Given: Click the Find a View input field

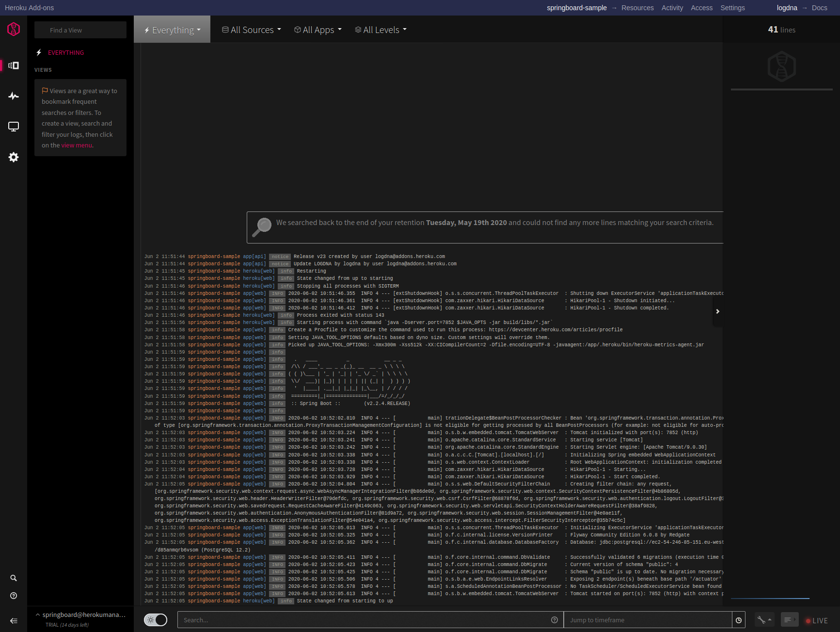Looking at the screenshot, I should coord(80,30).
